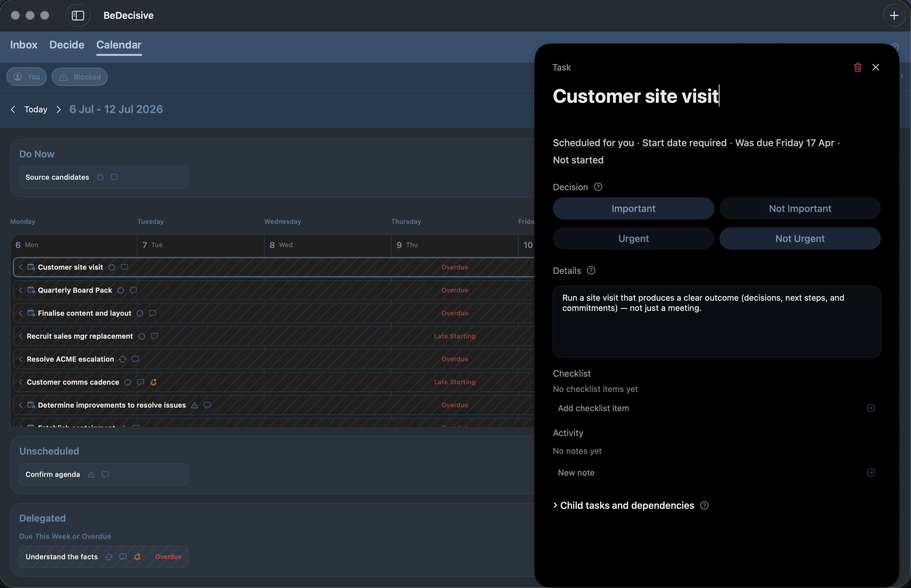Click the Was due Friday 17 Apr link

784,143
